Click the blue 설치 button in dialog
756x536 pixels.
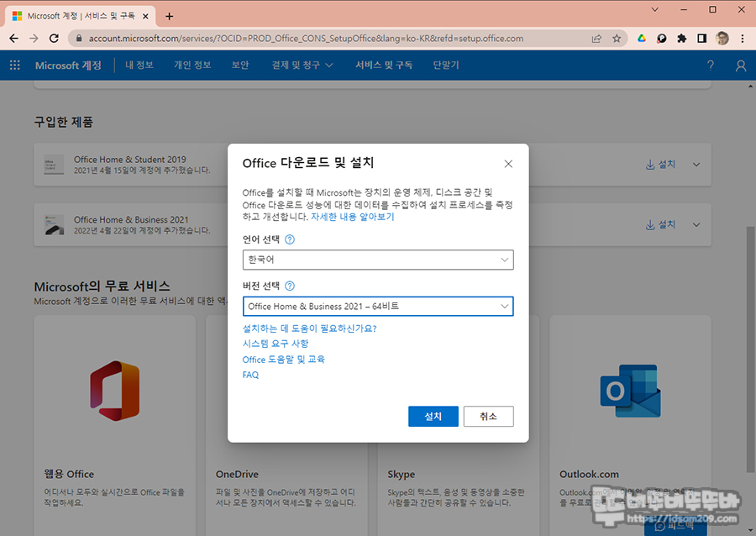click(x=433, y=417)
